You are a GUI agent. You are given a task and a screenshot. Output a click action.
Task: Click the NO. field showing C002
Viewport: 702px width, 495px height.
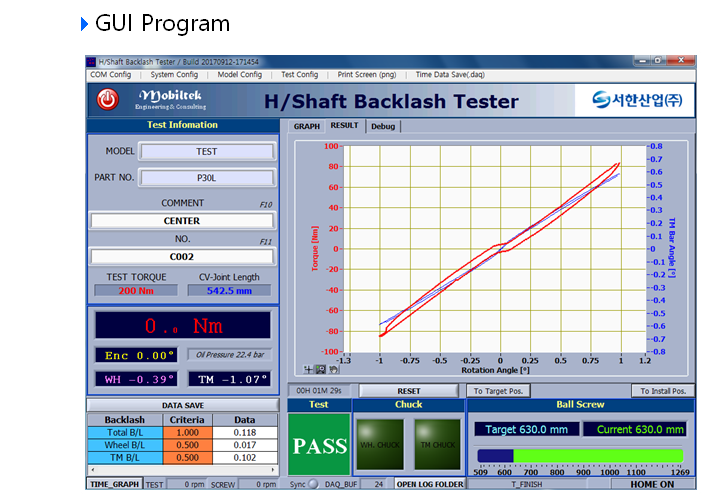pyautogui.click(x=182, y=256)
